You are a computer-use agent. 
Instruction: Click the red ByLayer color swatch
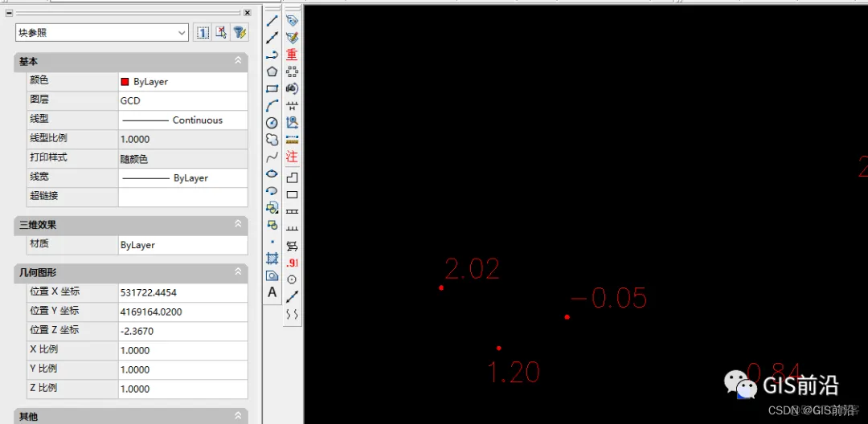(125, 82)
